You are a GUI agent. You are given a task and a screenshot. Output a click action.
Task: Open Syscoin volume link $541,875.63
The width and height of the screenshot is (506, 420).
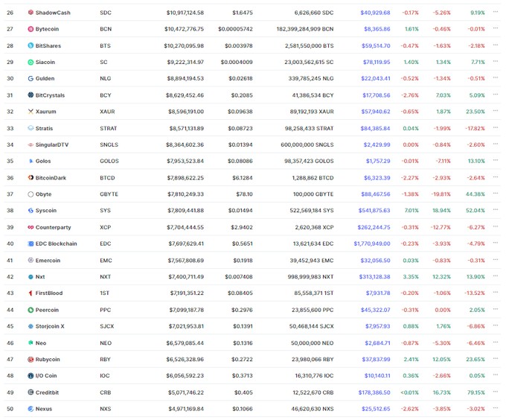coord(374,211)
